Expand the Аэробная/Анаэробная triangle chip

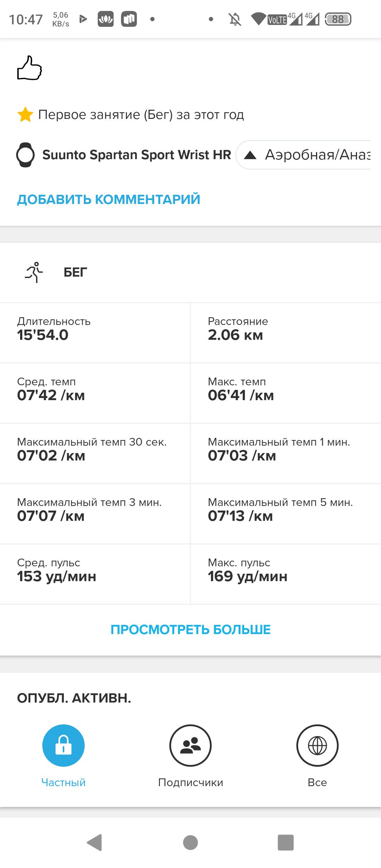(303, 155)
